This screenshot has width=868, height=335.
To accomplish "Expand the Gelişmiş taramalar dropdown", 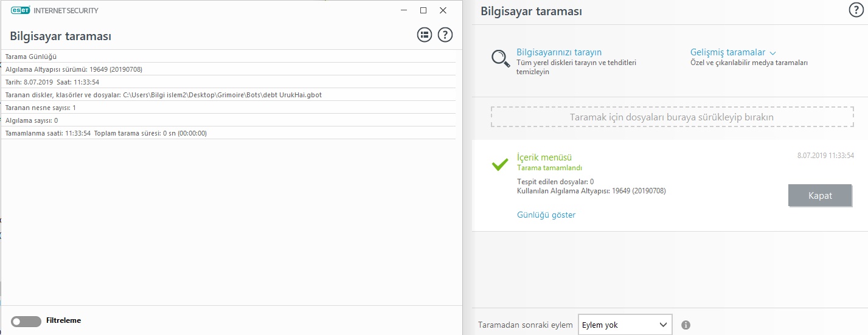I will pos(733,53).
